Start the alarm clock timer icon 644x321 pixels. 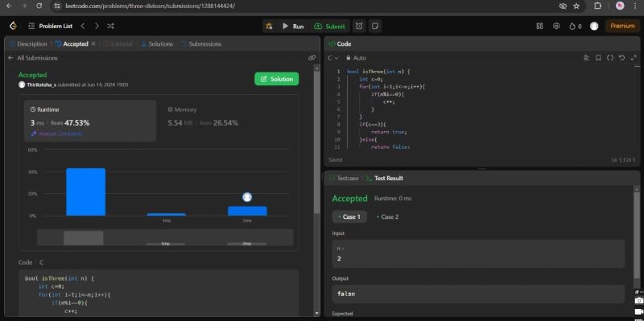[x=359, y=26]
